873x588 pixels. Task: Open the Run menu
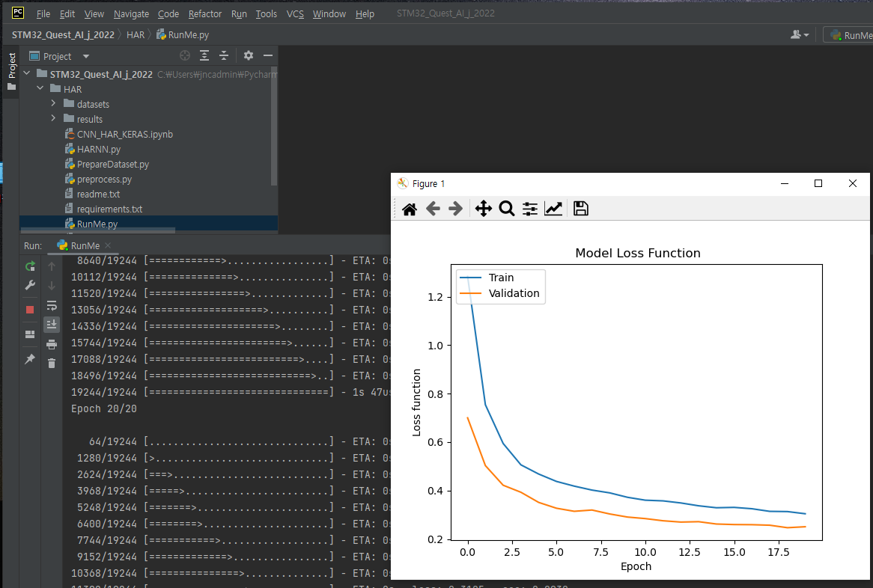(239, 14)
